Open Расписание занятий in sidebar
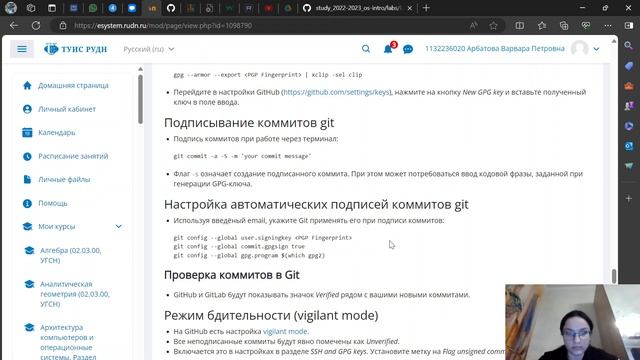640x360 pixels. click(73, 156)
